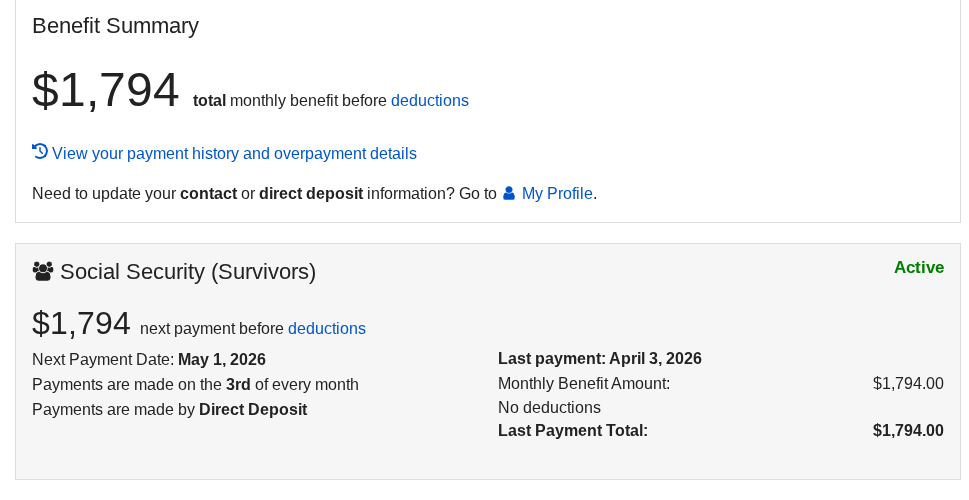Click the bold $1,794.00 last payment total
Viewport: 969px width, 500px height.
(x=908, y=431)
